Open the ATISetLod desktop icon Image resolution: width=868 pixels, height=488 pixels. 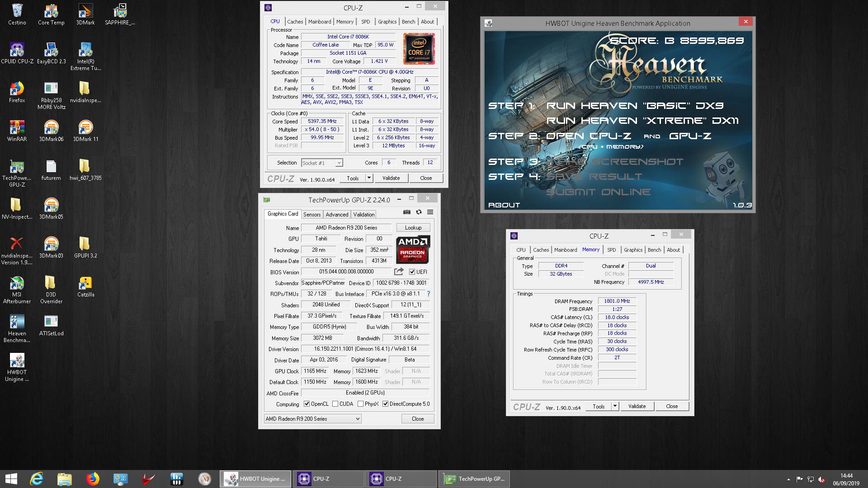click(x=51, y=326)
